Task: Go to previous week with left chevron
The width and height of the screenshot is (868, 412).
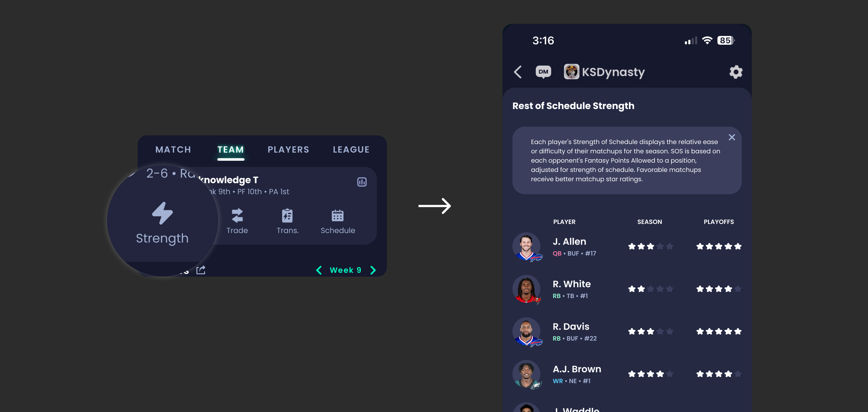Action: coord(319,270)
